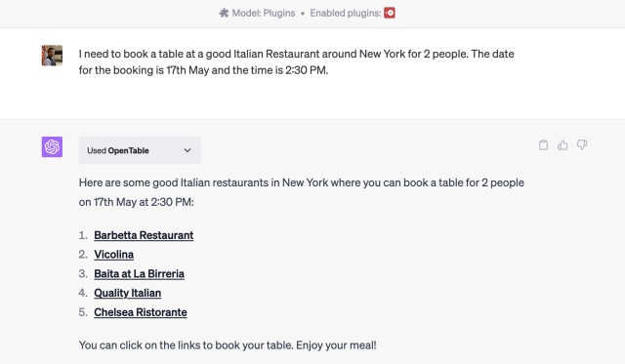Image resolution: width=625 pixels, height=364 pixels.
Task: Click the ChatGPT assistant avatar icon
Action: [x=52, y=147]
